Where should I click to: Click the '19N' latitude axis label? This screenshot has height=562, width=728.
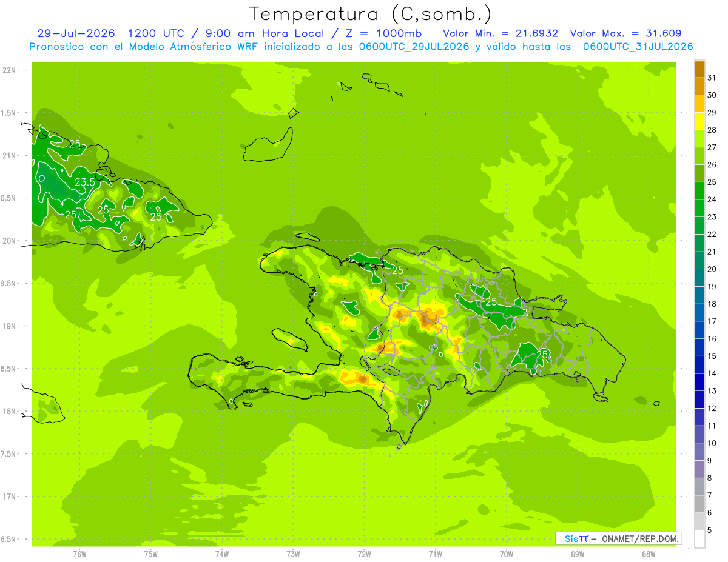coord(10,326)
